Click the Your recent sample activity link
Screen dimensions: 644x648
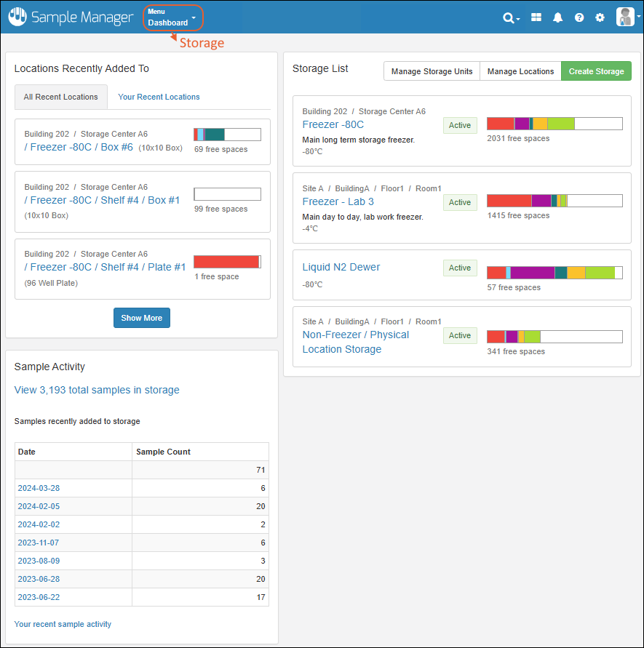(63, 624)
